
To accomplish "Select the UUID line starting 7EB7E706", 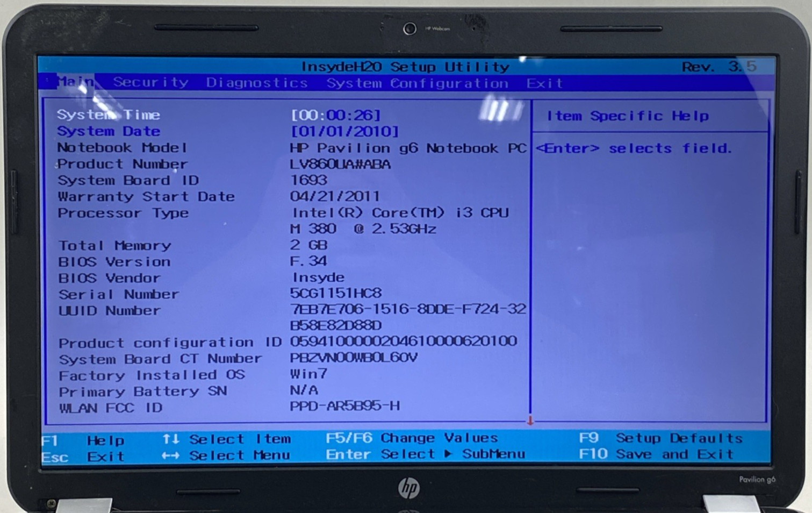I will [x=408, y=309].
